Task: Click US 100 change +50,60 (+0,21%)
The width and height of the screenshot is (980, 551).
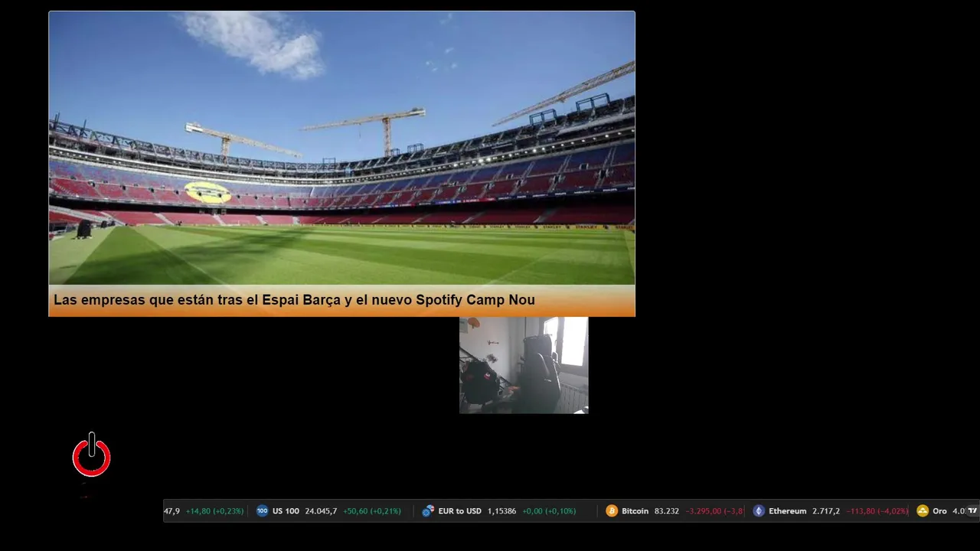Action: point(372,511)
